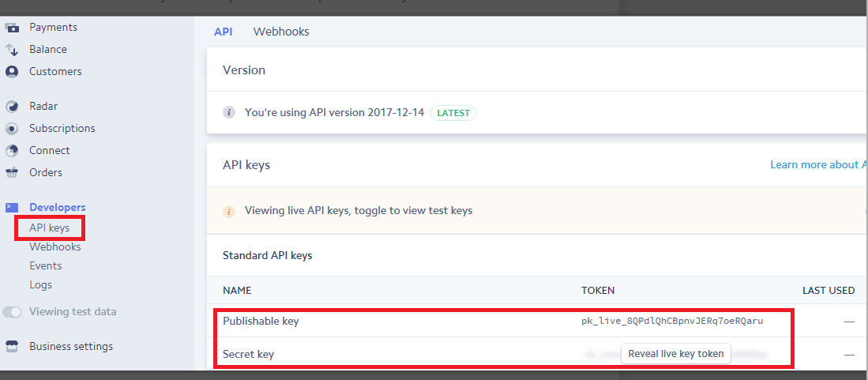This screenshot has height=380, width=868.
Task: Select the publishable key token text
Action: point(672,321)
